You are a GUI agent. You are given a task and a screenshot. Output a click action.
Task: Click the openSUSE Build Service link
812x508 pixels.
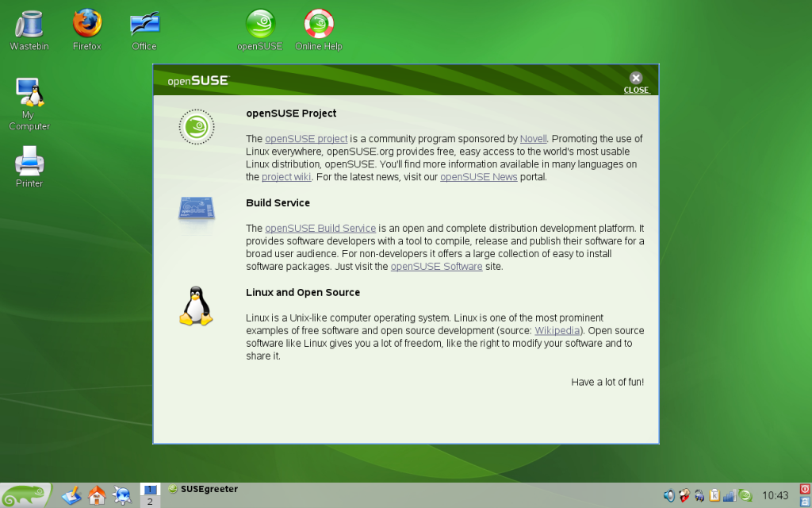(x=320, y=229)
